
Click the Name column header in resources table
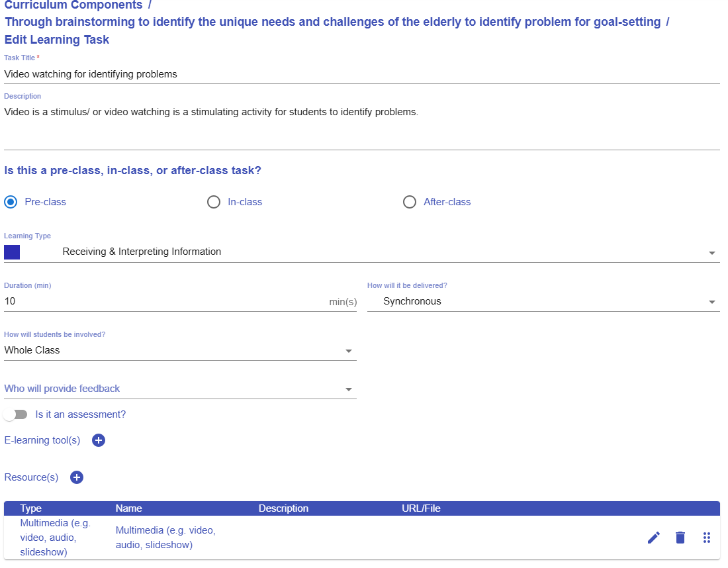point(129,508)
